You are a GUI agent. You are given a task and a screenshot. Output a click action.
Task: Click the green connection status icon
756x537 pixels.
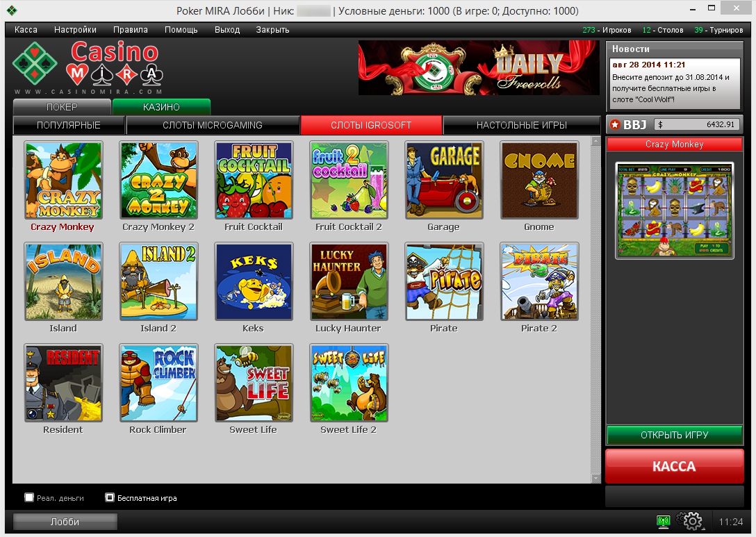663,521
